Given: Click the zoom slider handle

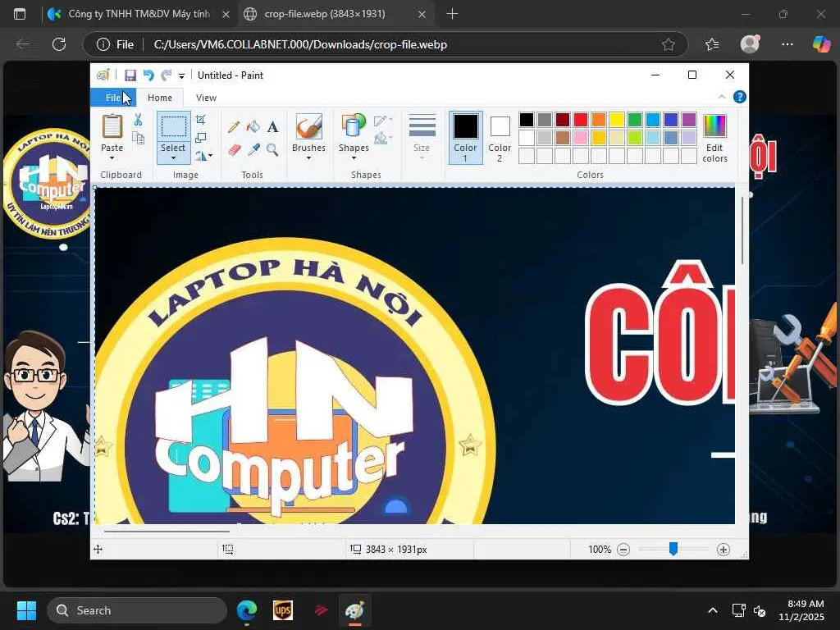Looking at the screenshot, I should click(673, 549).
